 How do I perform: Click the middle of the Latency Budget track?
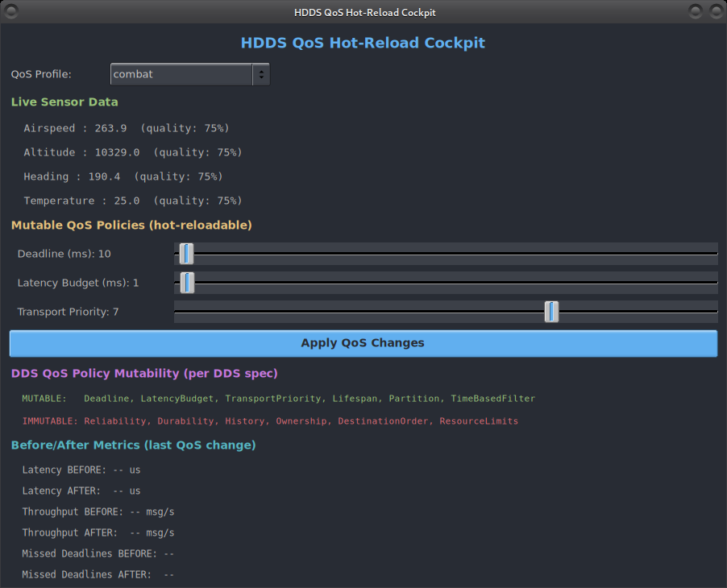(446, 283)
